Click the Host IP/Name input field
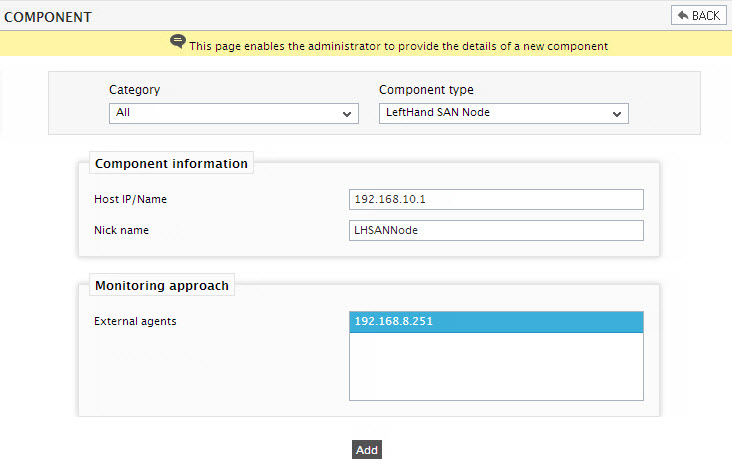This screenshot has height=476, width=732. (x=496, y=199)
